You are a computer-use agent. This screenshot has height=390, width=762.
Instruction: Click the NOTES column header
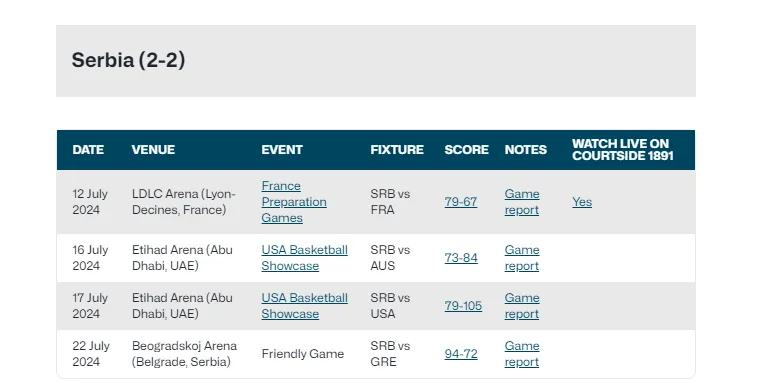tap(526, 150)
